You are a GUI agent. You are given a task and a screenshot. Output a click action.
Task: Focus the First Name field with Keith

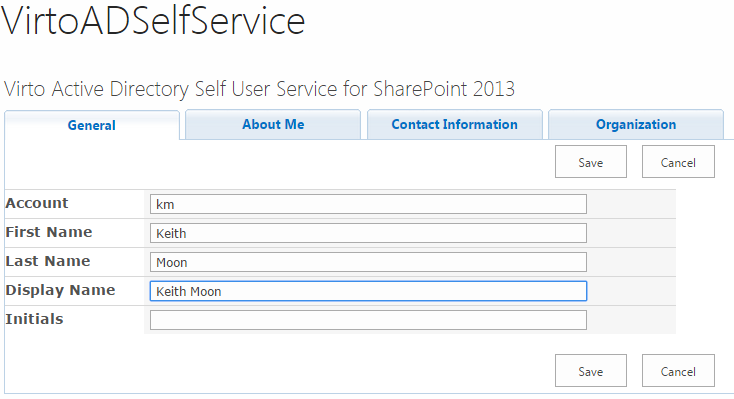tap(368, 233)
